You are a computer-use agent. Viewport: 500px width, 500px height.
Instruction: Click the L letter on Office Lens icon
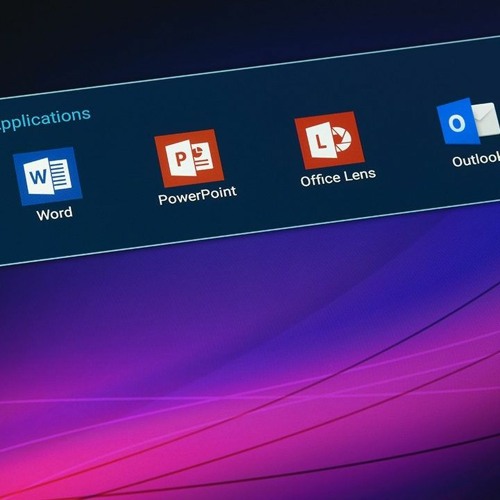321,141
